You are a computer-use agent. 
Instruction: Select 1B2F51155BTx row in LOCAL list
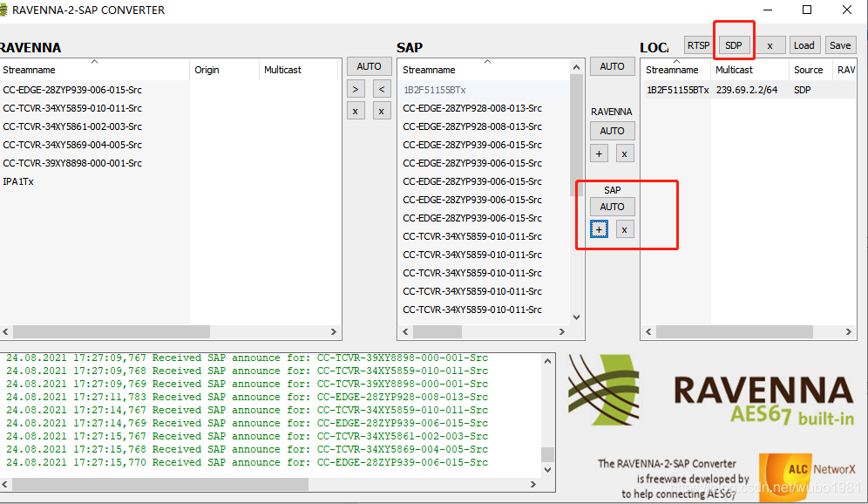pos(749,90)
